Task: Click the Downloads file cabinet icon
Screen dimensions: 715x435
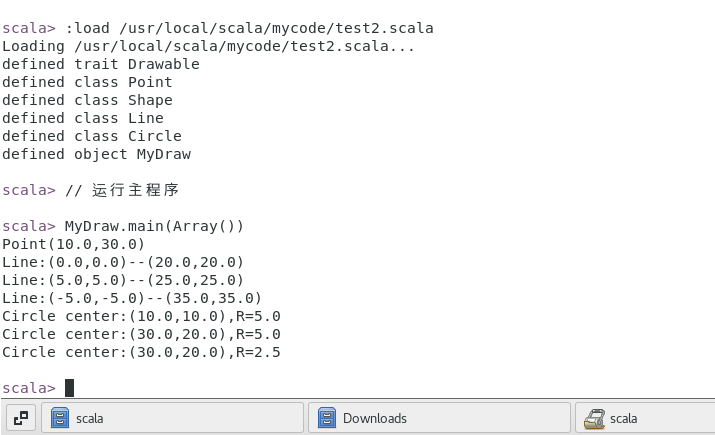Action: coord(327,418)
